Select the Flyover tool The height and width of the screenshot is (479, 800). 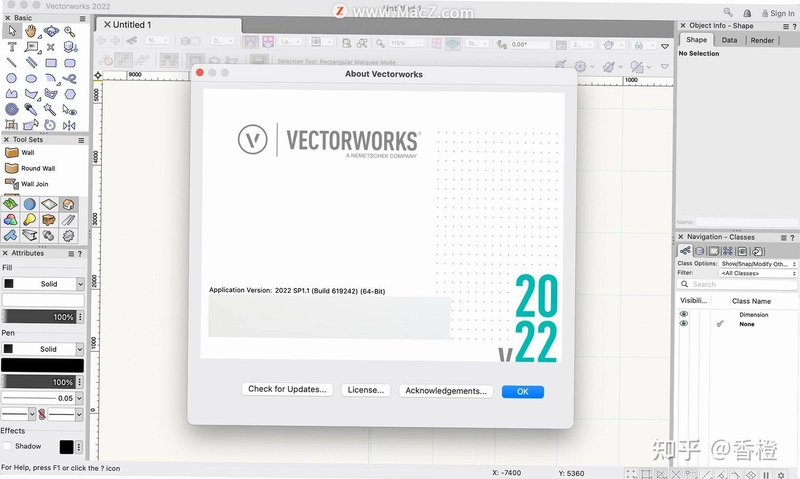pyautogui.click(x=51, y=32)
